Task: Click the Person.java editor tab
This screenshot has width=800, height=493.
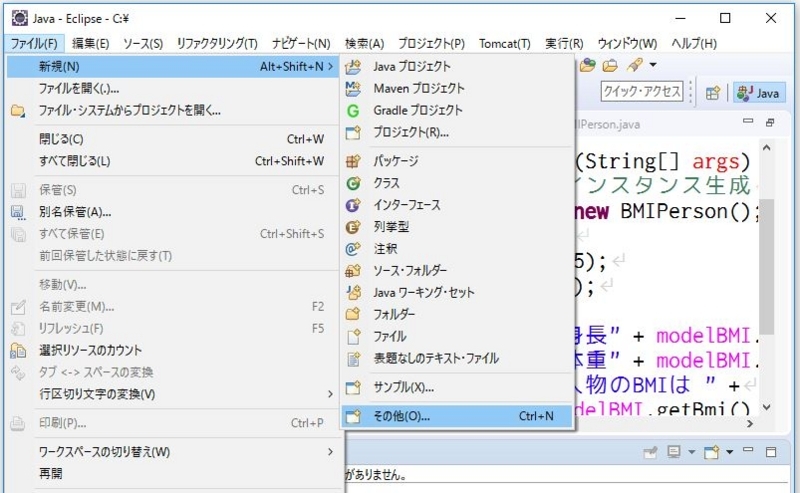Action: click(x=607, y=125)
